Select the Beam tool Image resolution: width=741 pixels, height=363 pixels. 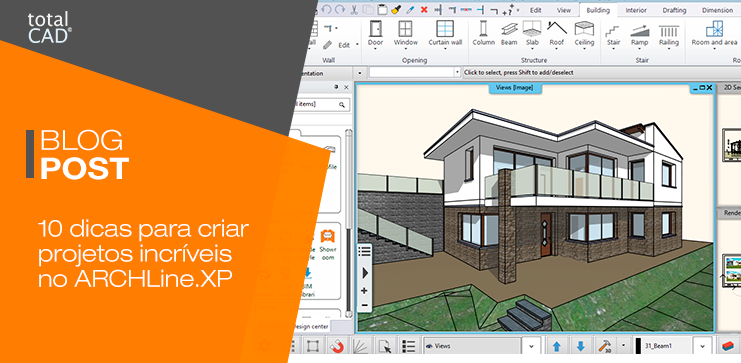(x=509, y=33)
